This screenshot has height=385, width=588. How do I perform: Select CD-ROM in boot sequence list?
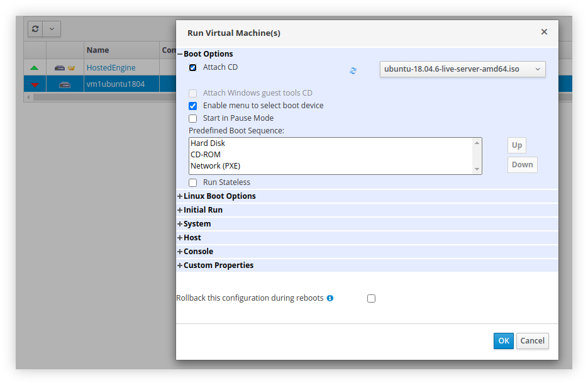[206, 155]
